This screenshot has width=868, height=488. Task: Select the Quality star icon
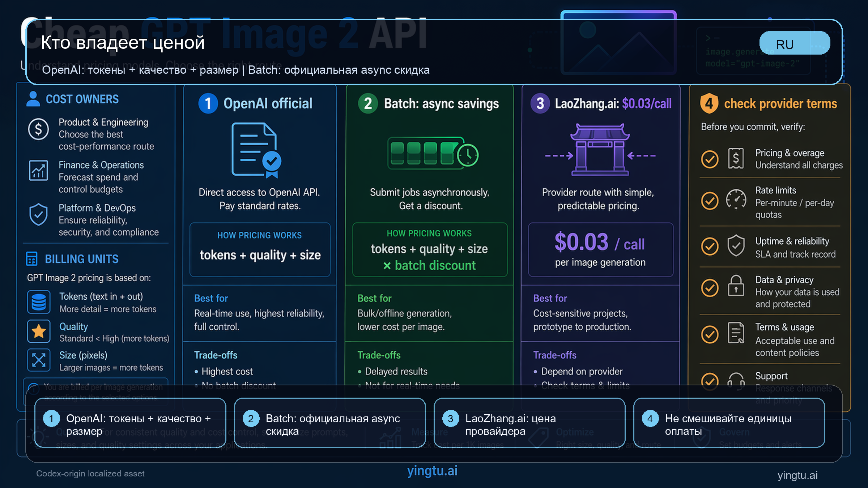[39, 331]
